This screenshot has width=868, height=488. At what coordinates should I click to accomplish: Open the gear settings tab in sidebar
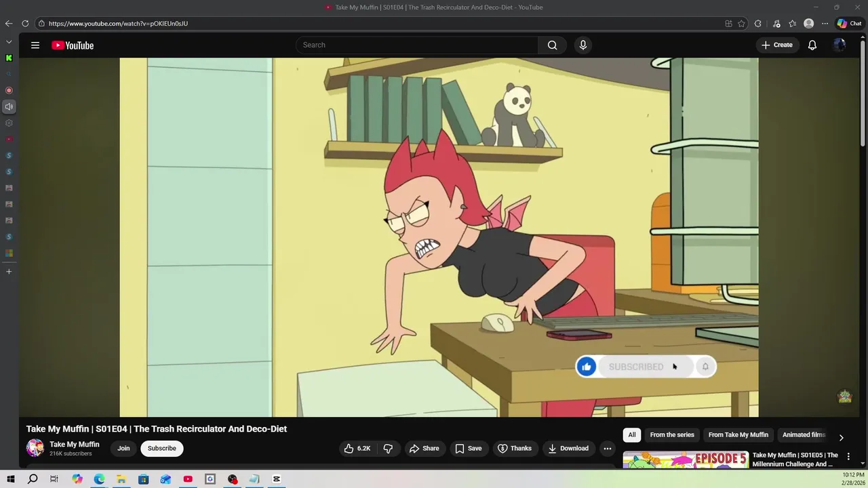click(9, 123)
